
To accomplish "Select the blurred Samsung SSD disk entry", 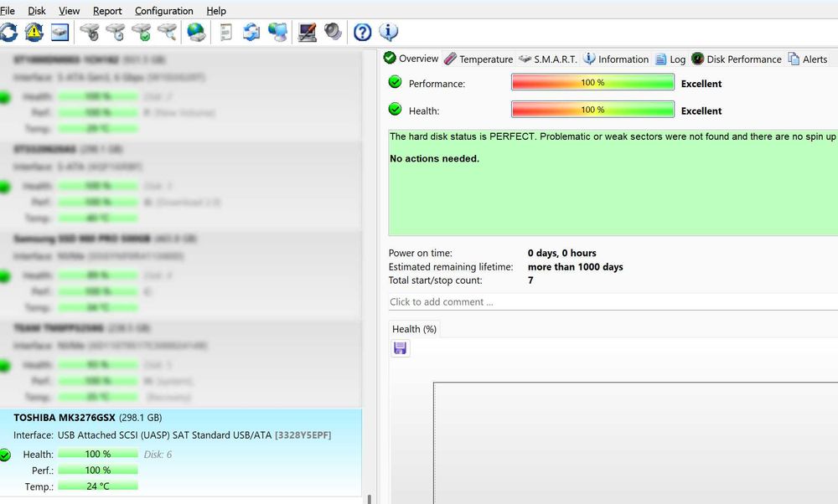I will tap(181, 275).
